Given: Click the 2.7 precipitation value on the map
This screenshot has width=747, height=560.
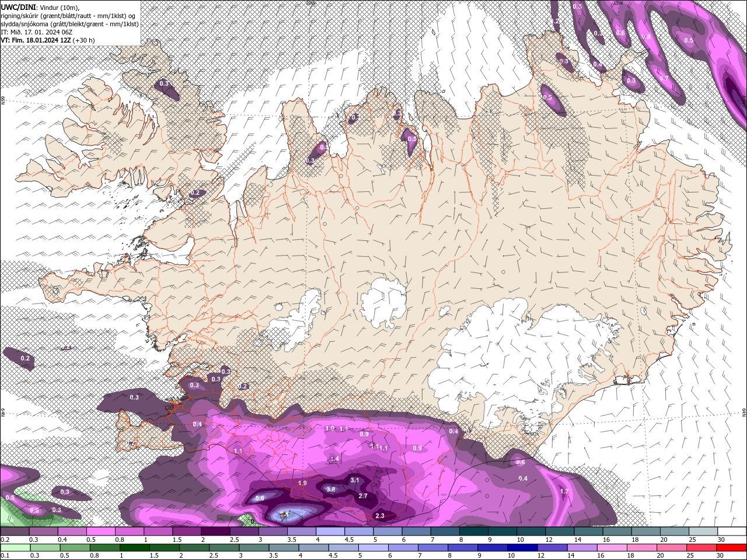Looking at the screenshot, I should pyautogui.click(x=363, y=496).
